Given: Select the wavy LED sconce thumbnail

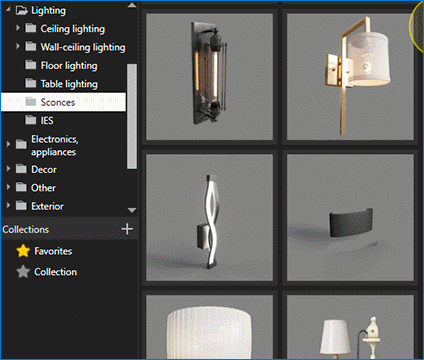Looking at the screenshot, I should click(x=209, y=217).
